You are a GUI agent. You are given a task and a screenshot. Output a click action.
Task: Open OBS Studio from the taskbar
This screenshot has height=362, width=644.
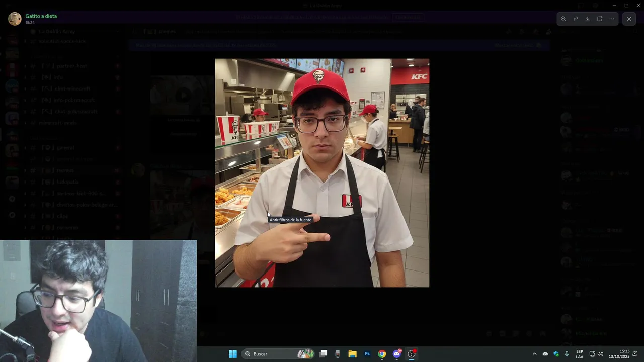pos(412,354)
